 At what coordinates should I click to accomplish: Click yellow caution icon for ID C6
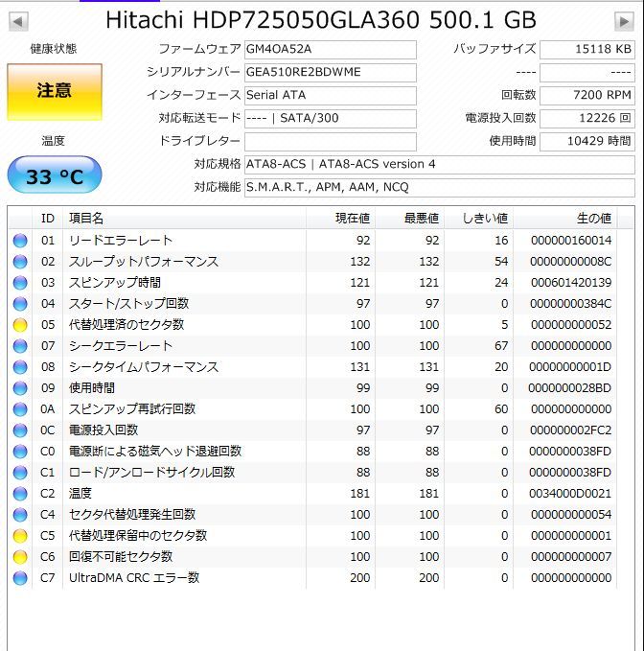click(x=20, y=558)
